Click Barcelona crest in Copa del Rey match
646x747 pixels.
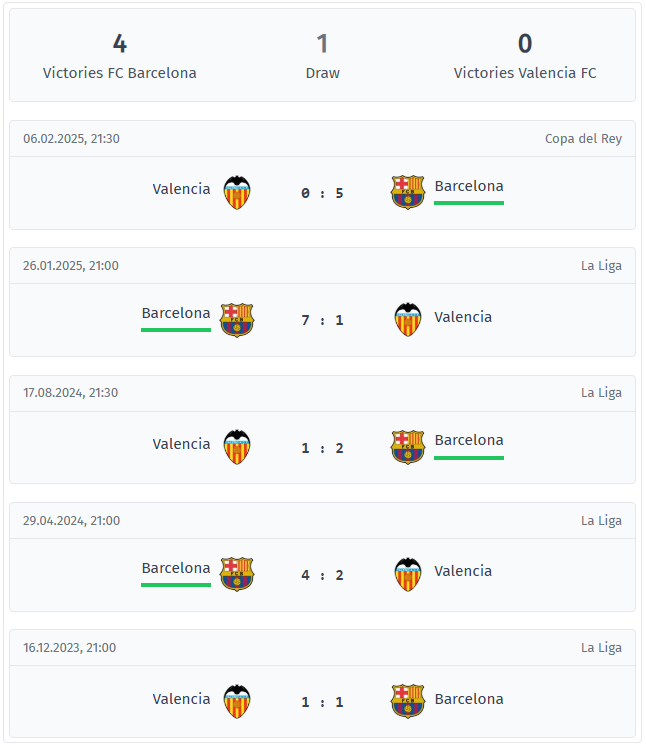point(408,192)
